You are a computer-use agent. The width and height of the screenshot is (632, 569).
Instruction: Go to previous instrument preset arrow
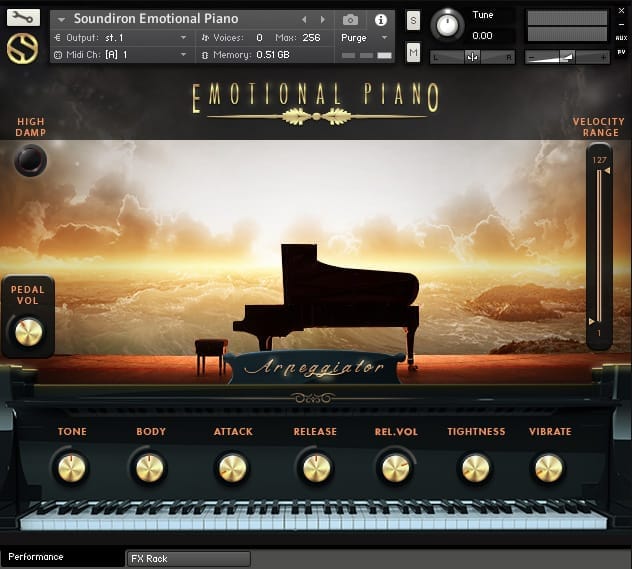pos(305,19)
